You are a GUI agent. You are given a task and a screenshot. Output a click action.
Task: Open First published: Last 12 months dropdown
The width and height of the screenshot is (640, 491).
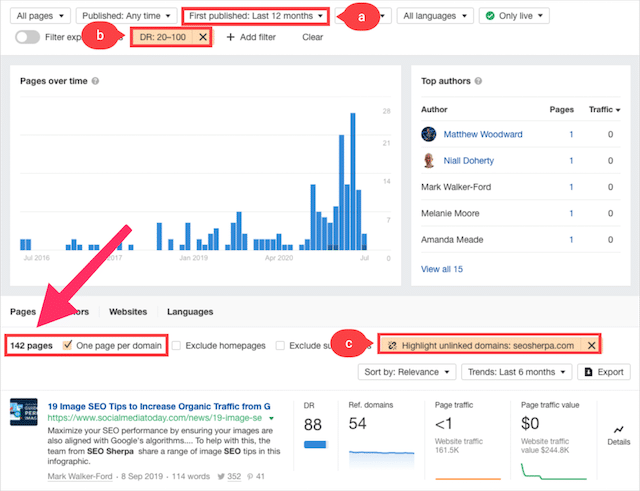256,16
